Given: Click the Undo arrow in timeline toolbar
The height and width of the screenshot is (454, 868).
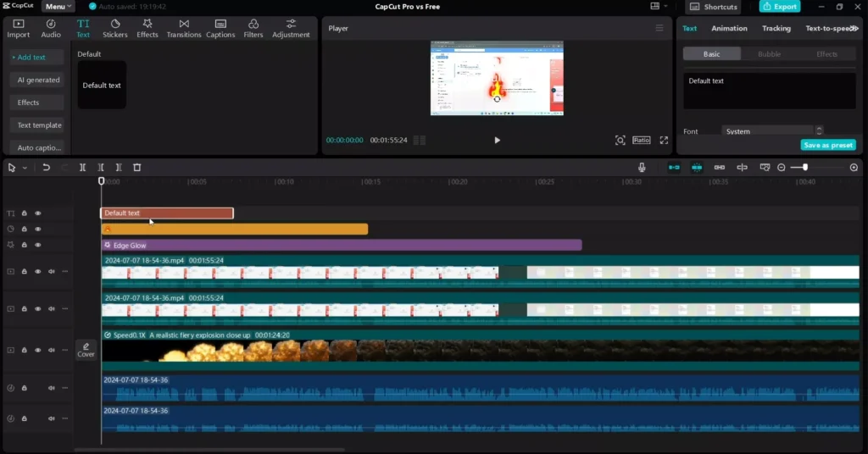Looking at the screenshot, I should (46, 167).
